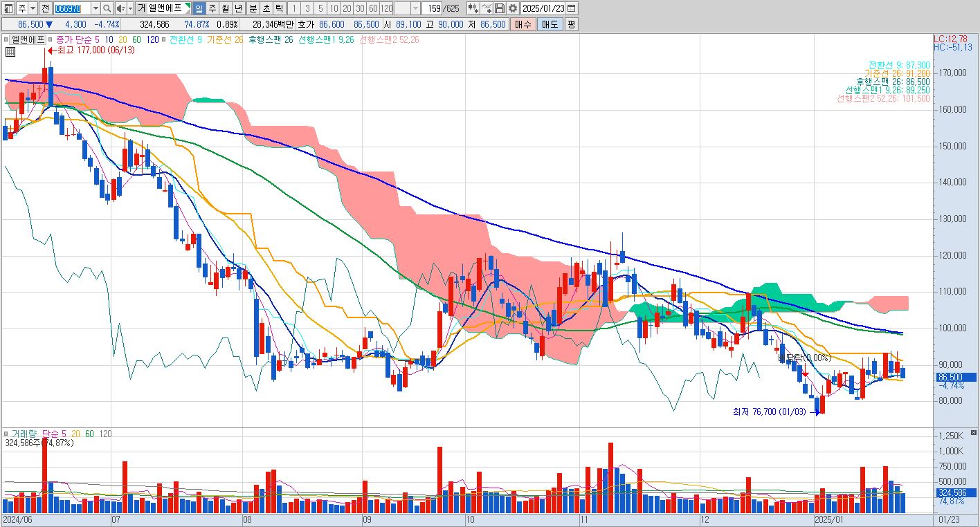The width and height of the screenshot is (980, 527).
Task: Click the 기준선 26 legend label
Action: (x=225, y=39)
